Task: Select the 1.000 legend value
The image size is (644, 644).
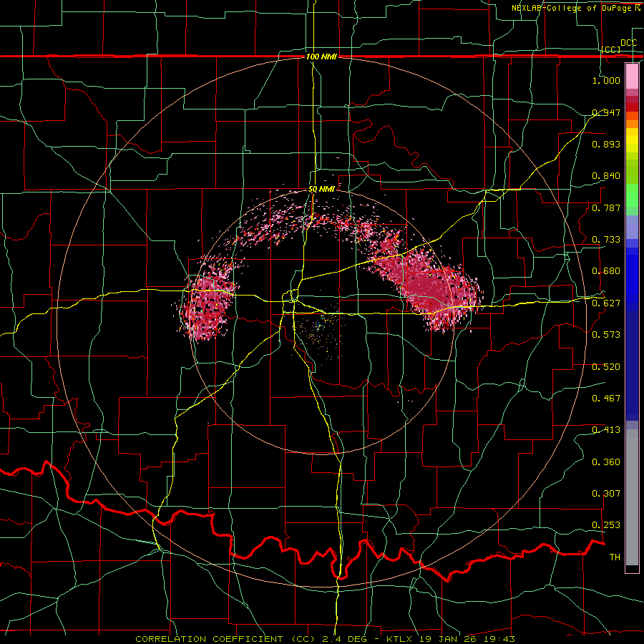Action: 606,80
